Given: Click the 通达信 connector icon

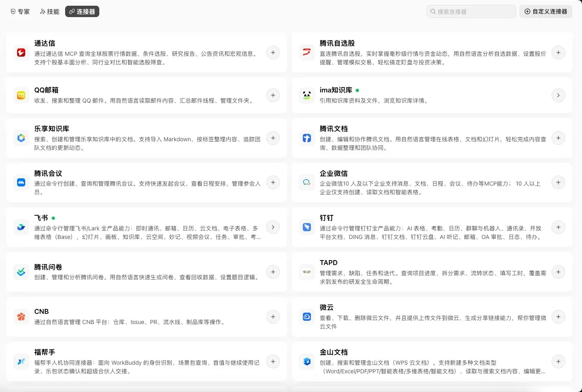Looking at the screenshot, I should coord(21,53).
